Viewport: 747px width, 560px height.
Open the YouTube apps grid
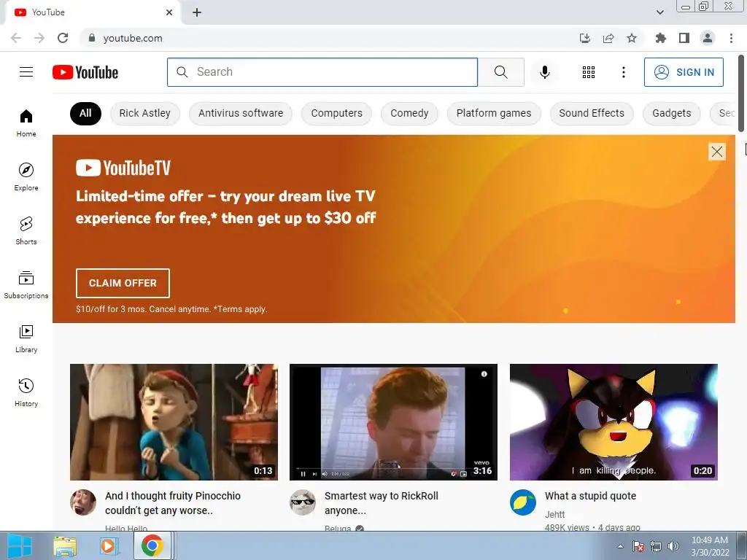tap(589, 72)
